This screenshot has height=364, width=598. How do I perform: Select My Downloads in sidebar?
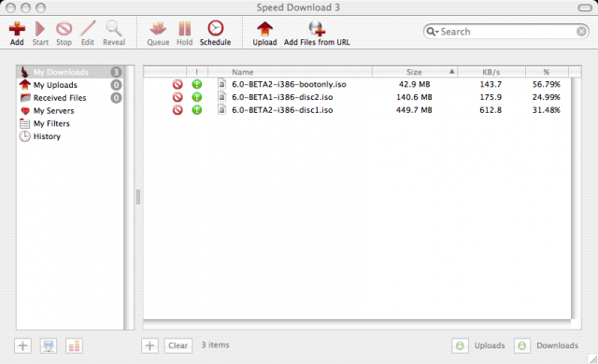(70, 72)
